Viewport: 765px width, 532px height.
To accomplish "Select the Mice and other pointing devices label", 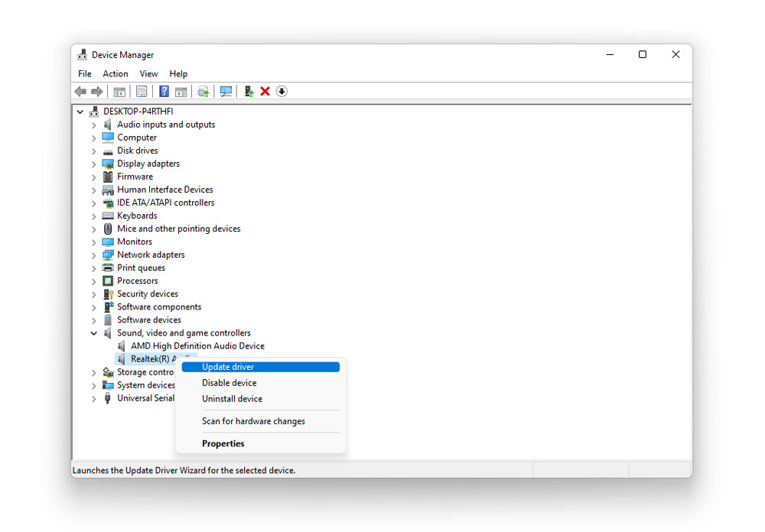I will click(178, 229).
